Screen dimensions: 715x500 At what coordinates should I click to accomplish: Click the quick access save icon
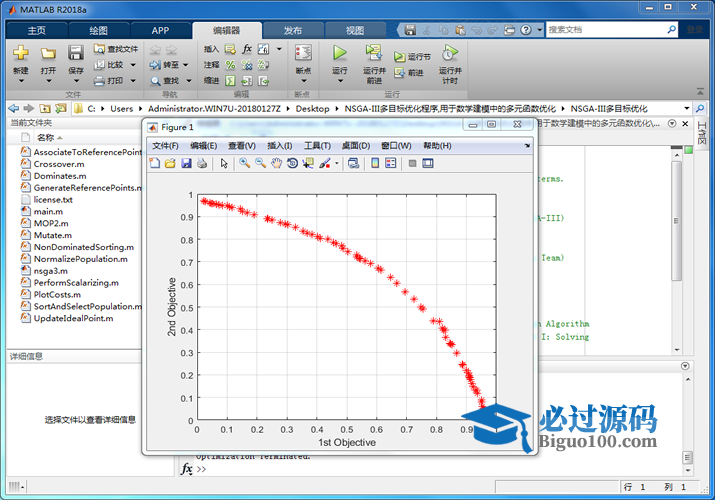410,30
